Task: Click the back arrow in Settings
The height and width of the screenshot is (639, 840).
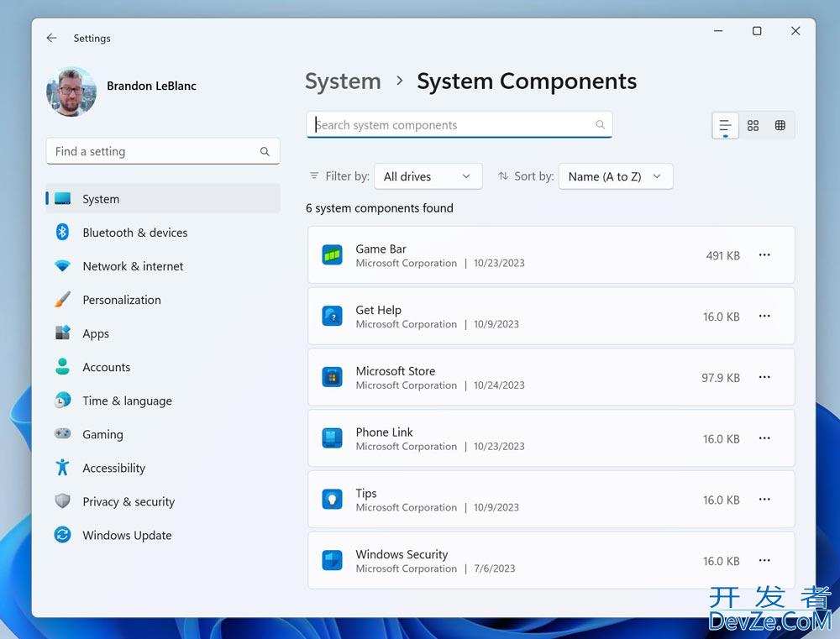Action: pos(51,38)
